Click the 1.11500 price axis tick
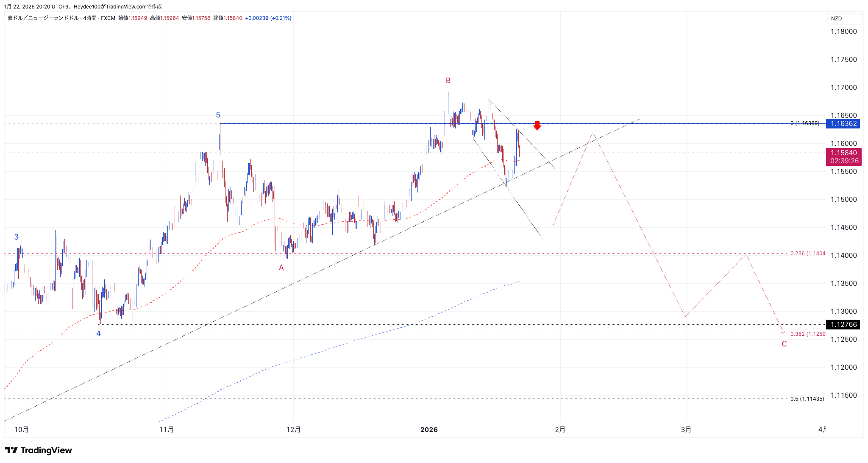The height and width of the screenshot is (463, 868). [843, 395]
